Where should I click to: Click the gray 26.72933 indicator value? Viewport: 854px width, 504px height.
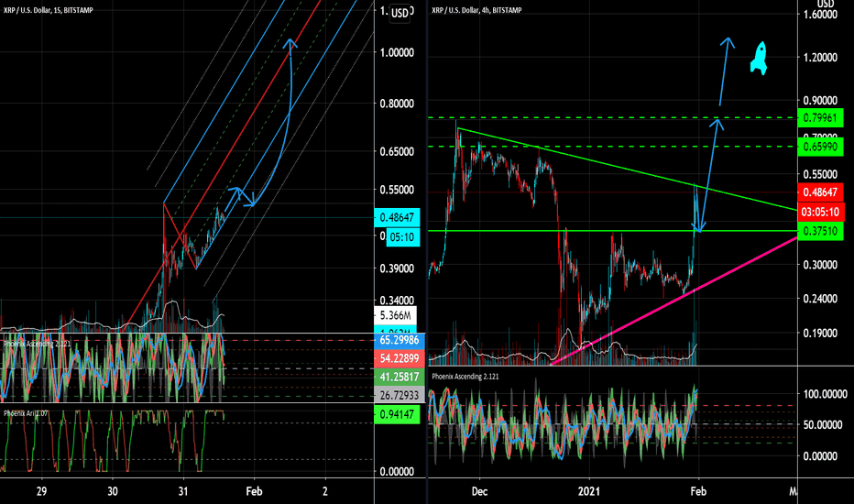pyautogui.click(x=400, y=394)
